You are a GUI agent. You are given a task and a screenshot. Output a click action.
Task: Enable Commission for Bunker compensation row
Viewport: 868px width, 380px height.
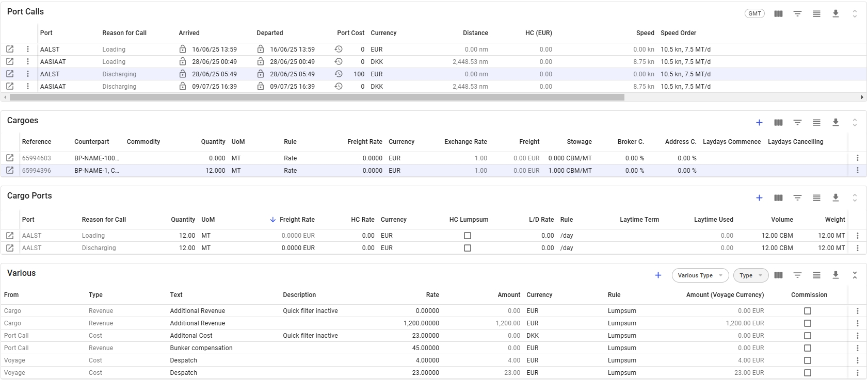point(808,348)
